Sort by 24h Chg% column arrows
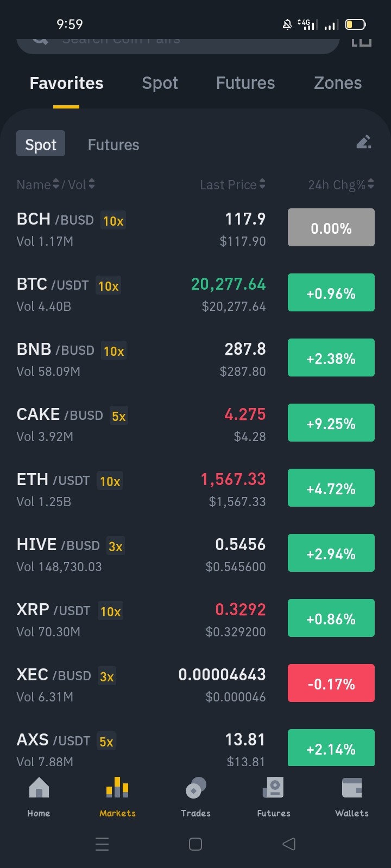This screenshot has width=391, height=868. click(x=371, y=184)
